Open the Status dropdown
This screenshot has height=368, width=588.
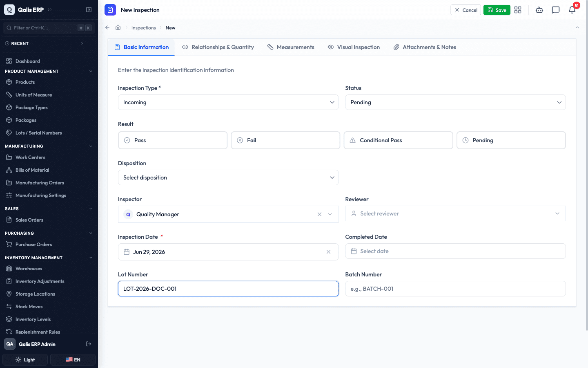click(x=455, y=102)
